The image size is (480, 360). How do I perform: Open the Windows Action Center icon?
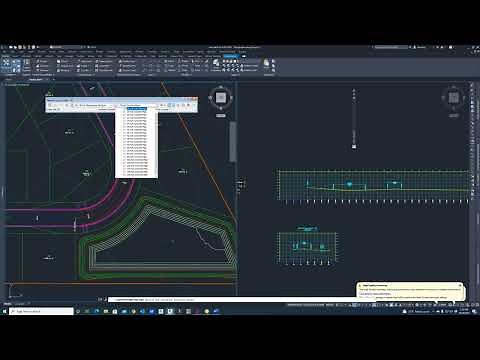click(474, 311)
